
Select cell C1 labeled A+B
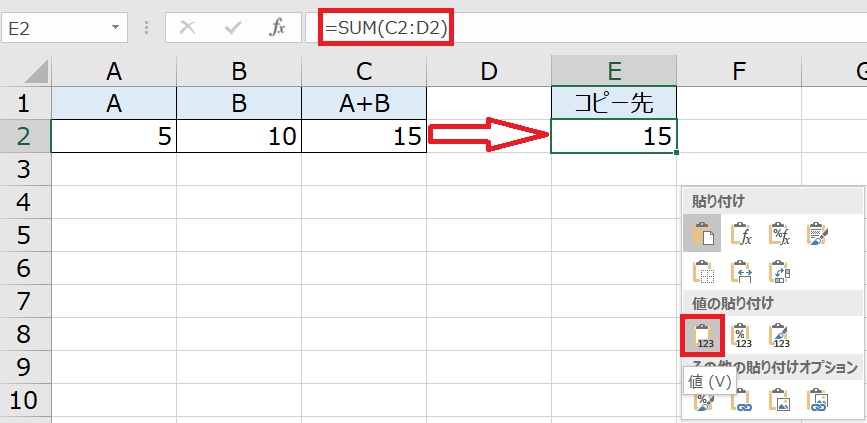pyautogui.click(x=364, y=103)
